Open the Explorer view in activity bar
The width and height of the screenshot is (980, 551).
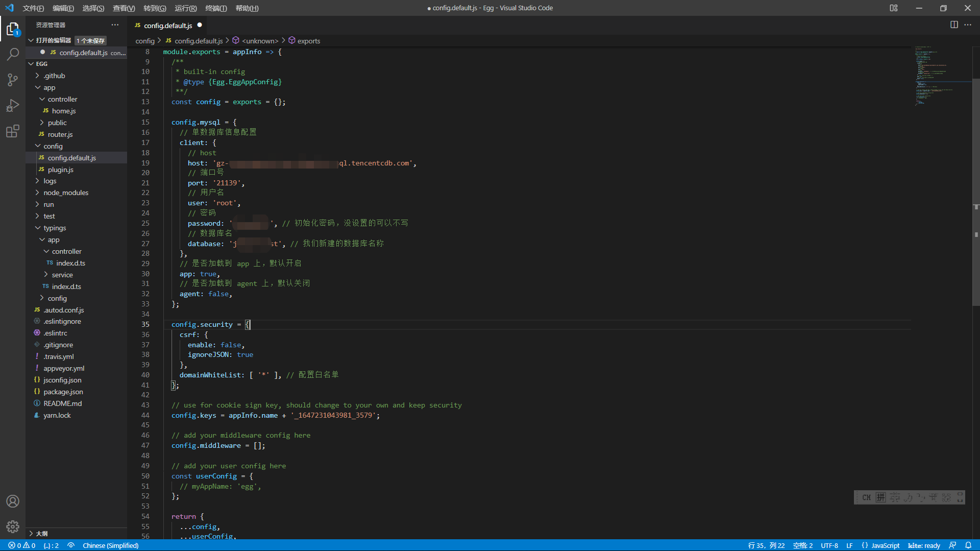pos(13,29)
